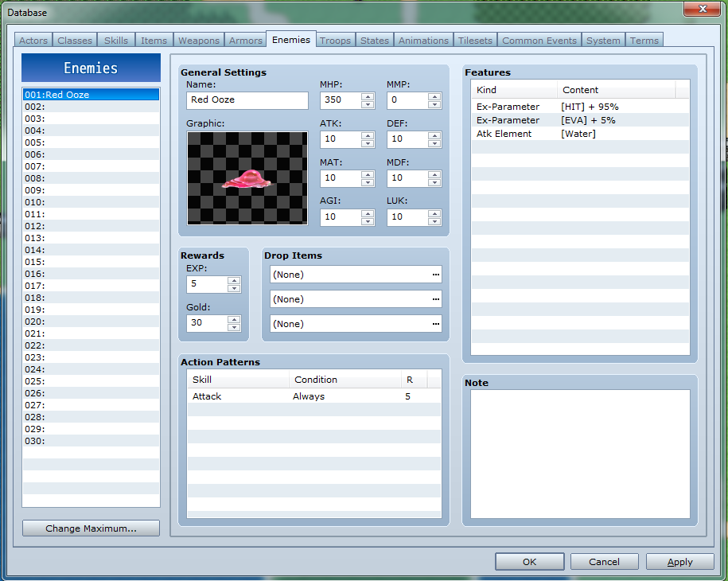Open the Troops tab
The width and height of the screenshot is (728, 581).
pyautogui.click(x=335, y=41)
